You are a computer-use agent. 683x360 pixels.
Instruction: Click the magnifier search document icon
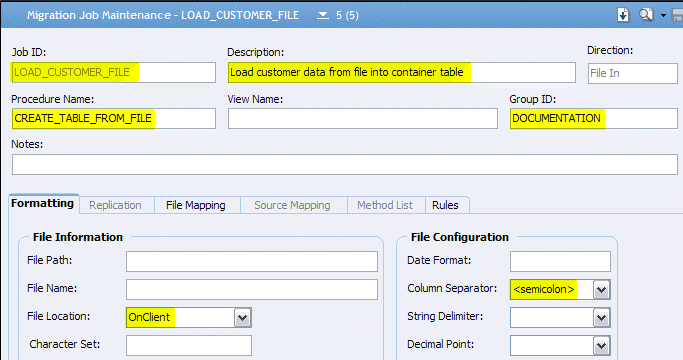pyautogui.click(x=646, y=15)
